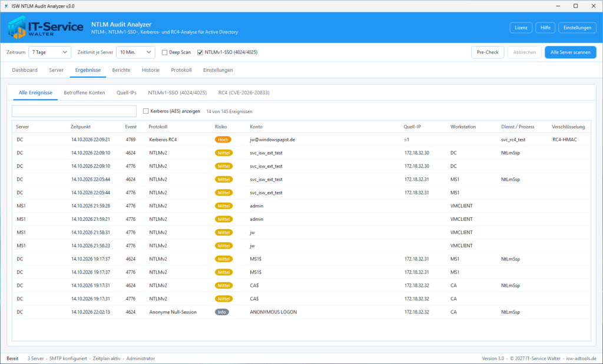View the RC4 (CVE-2026-20833) sub-tab
The image size is (603, 364).
244,92
